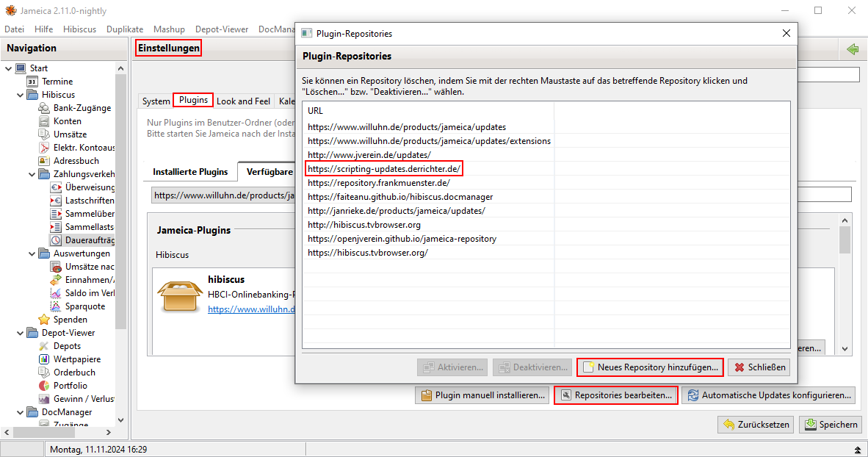The width and height of the screenshot is (868, 457).
Task: Select Daueraufträge clock icon
Action: pos(55,240)
